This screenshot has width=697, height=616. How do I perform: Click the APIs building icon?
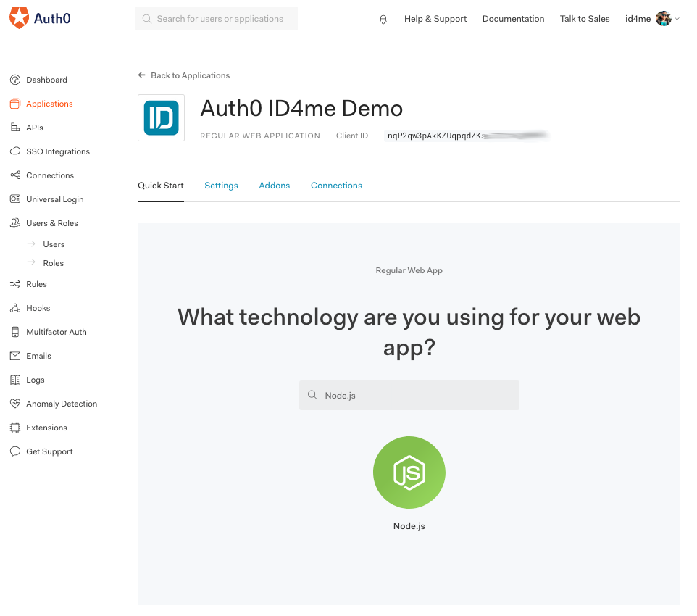(15, 128)
